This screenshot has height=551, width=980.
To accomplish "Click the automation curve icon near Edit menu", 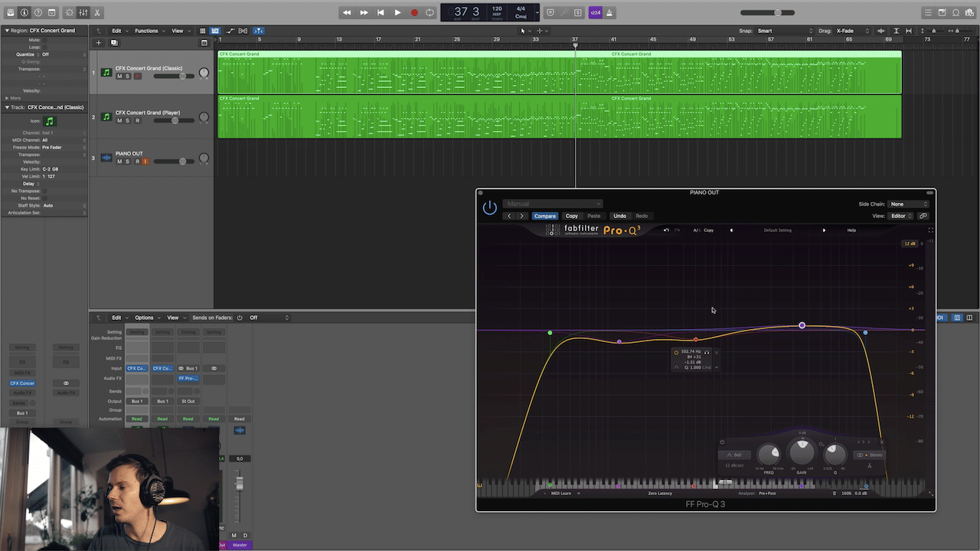I will tap(230, 31).
